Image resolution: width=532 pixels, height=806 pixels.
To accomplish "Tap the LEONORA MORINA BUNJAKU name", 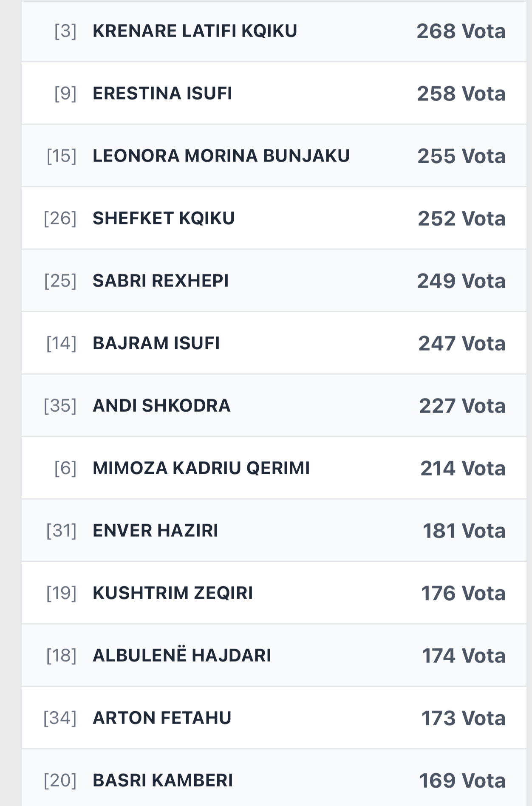I will pyautogui.click(x=221, y=156).
